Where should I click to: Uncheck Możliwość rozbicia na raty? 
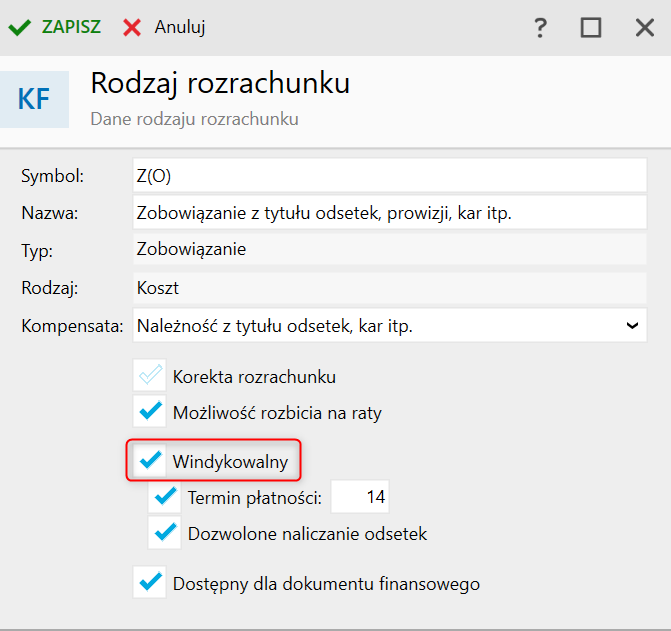[x=151, y=411]
